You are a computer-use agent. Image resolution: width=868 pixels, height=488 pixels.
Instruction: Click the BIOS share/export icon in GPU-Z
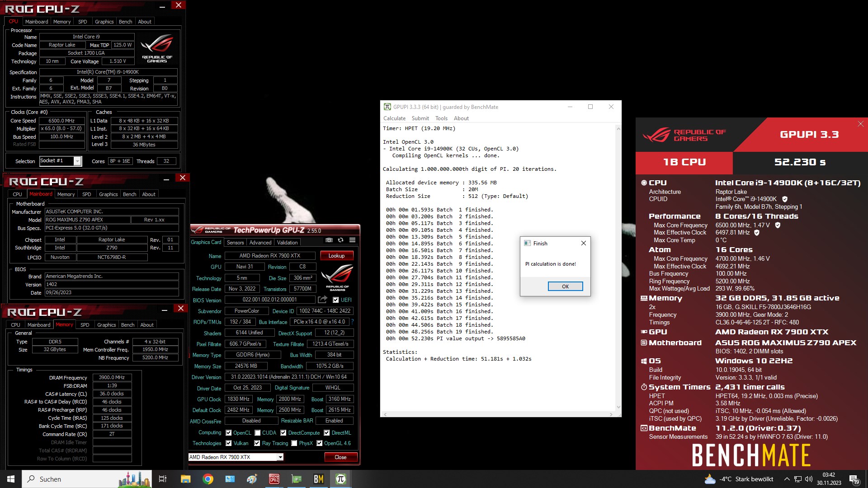click(322, 300)
